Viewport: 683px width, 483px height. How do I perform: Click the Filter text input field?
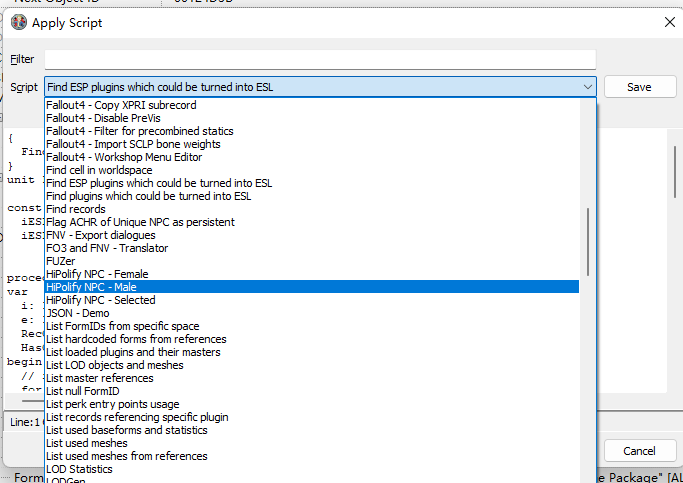320,59
